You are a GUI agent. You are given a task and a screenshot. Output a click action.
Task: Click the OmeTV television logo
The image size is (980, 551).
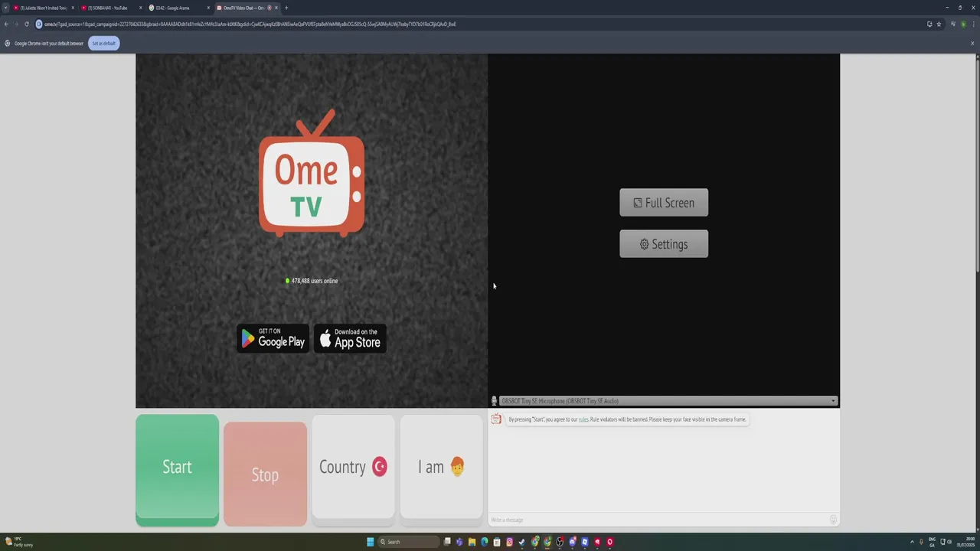(312, 172)
